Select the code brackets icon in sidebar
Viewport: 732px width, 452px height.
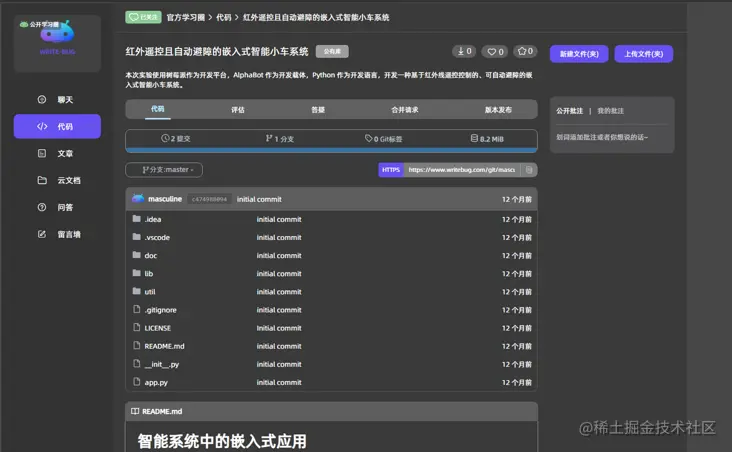pyautogui.click(x=42, y=127)
